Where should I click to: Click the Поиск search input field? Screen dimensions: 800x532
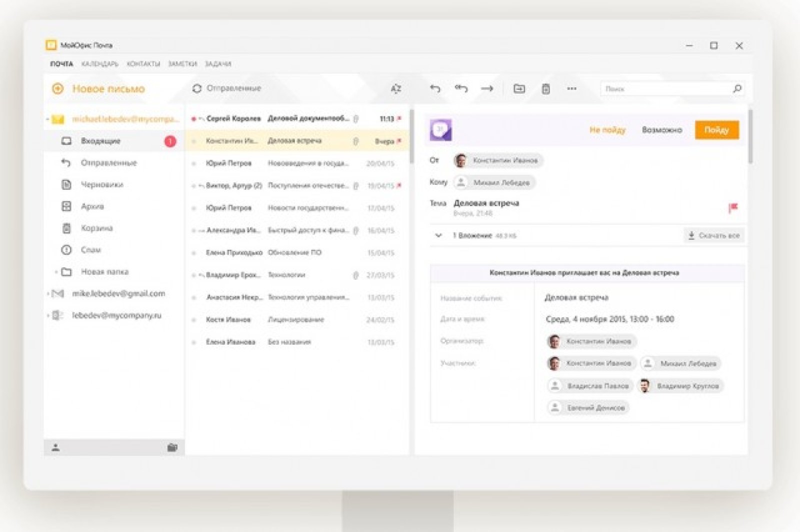[x=665, y=89]
